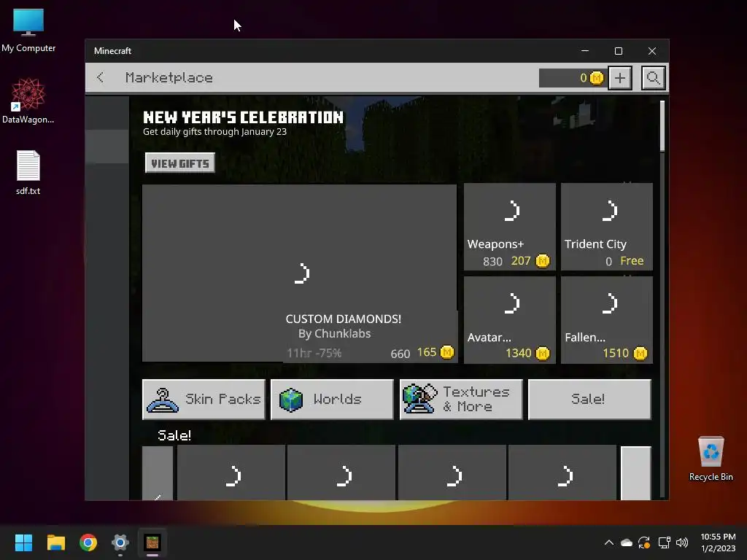
Task: Expand the hidden system tray icons
Action: pos(609,542)
